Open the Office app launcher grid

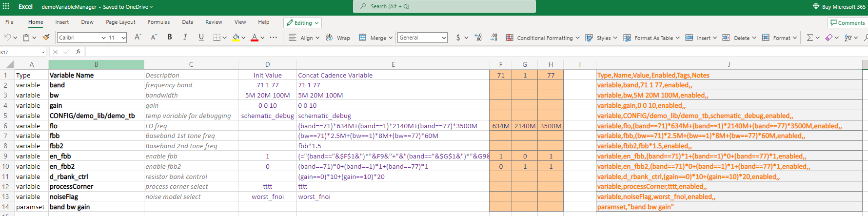[6, 6]
